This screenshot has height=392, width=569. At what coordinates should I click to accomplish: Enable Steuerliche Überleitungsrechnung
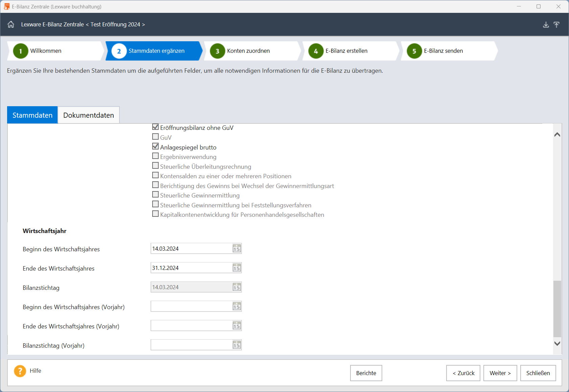[155, 166]
